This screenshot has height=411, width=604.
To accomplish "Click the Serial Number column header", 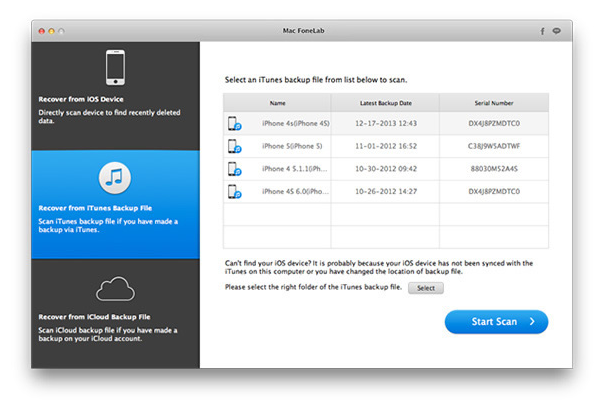I will 494,102.
